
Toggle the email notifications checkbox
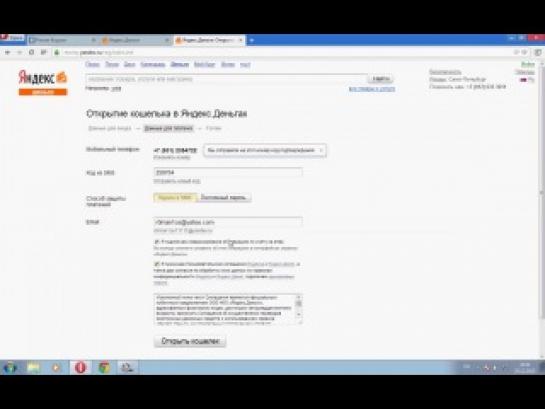click(x=157, y=242)
